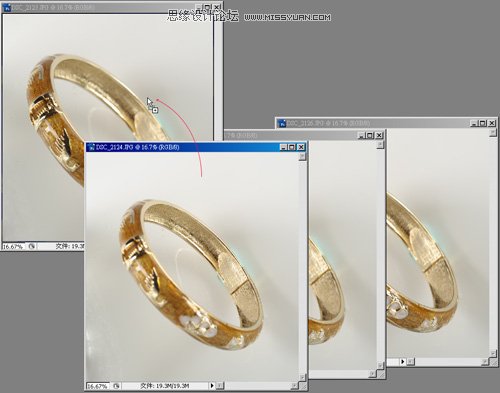Click the scroll-up arrow of the middle hidden window

coord(381,144)
